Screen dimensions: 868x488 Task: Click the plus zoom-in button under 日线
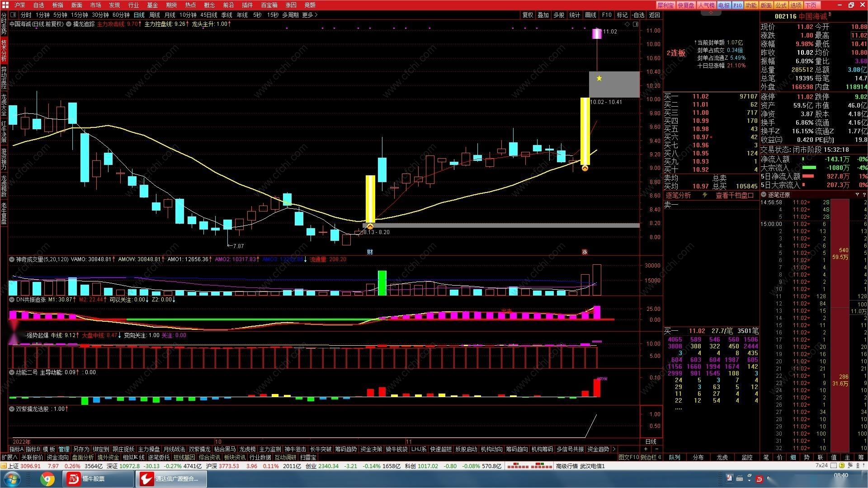pos(646,449)
